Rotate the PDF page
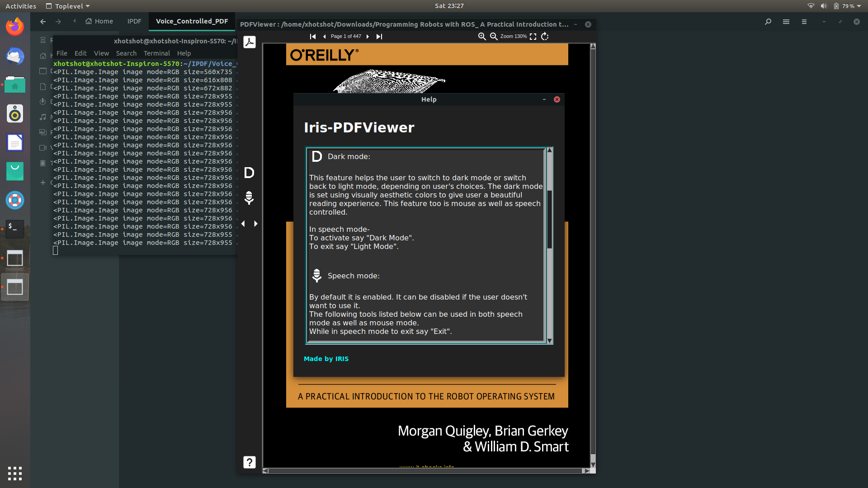The image size is (868, 488). [545, 37]
